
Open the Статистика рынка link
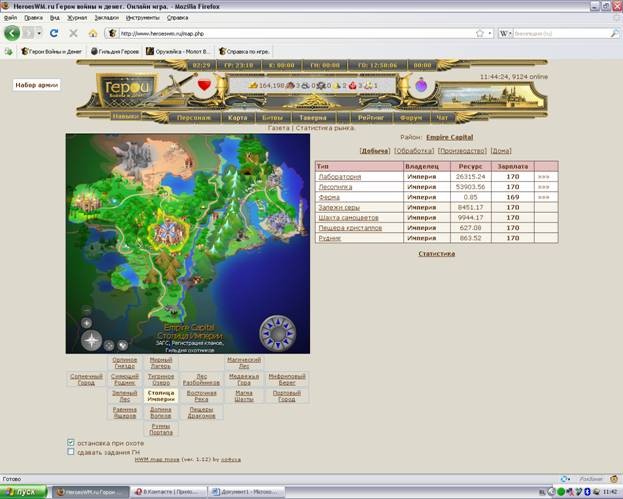tap(325, 128)
